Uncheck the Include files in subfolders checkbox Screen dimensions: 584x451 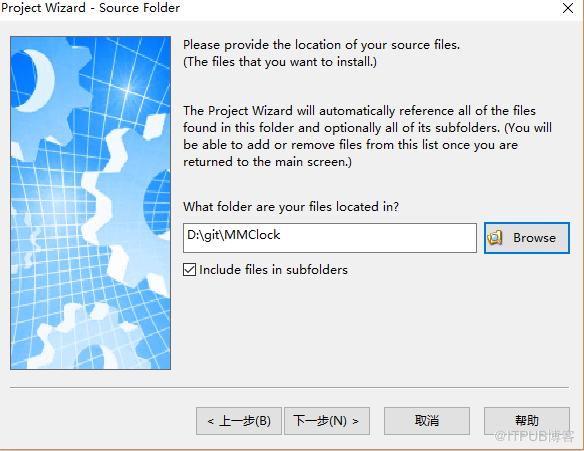coord(190,269)
